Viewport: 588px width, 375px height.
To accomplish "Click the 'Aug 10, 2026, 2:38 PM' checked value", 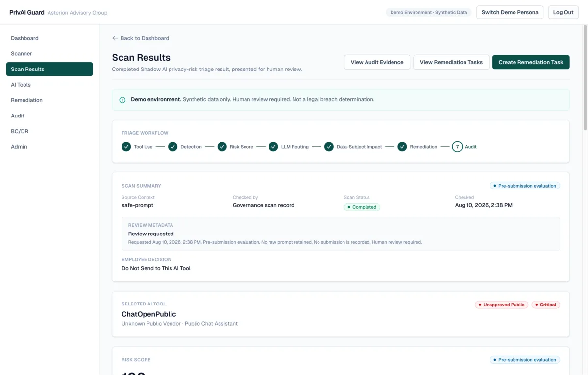I will (484, 205).
